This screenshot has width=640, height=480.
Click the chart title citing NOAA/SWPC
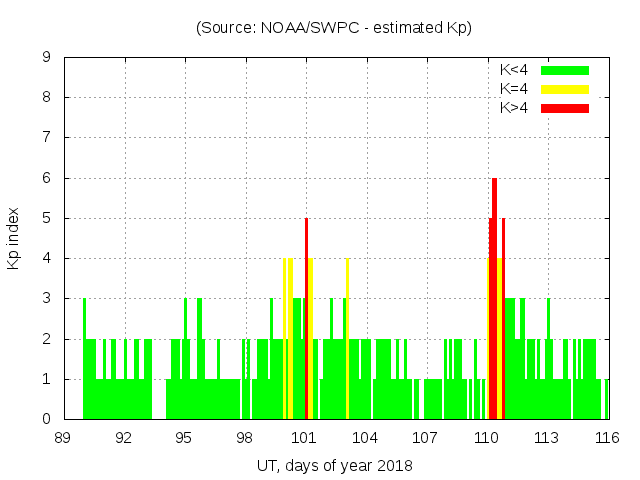point(334,27)
